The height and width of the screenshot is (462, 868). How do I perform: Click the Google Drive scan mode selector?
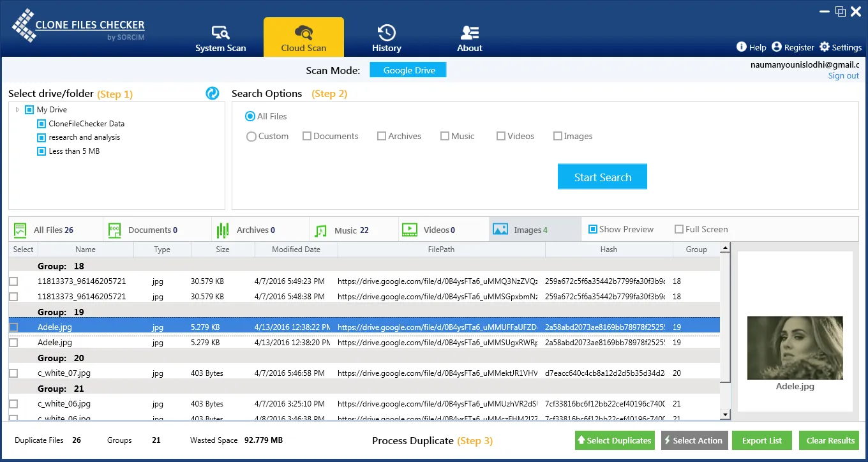pyautogui.click(x=408, y=70)
